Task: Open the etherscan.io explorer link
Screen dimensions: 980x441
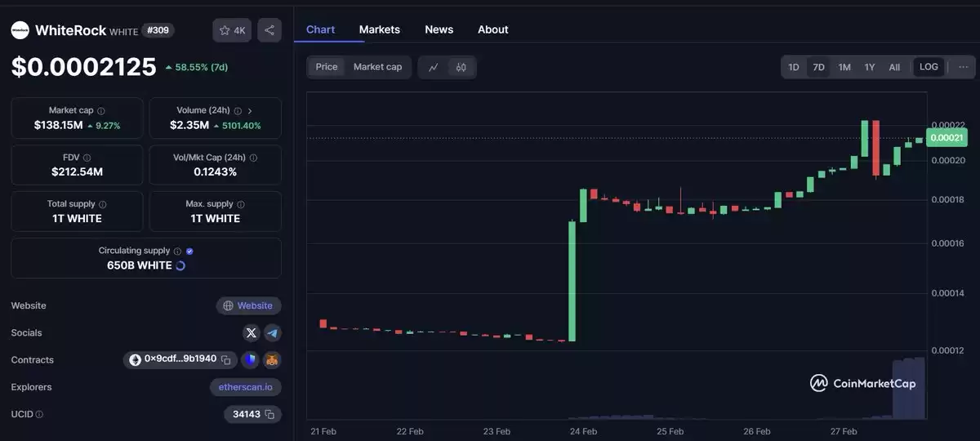Action: (245, 387)
